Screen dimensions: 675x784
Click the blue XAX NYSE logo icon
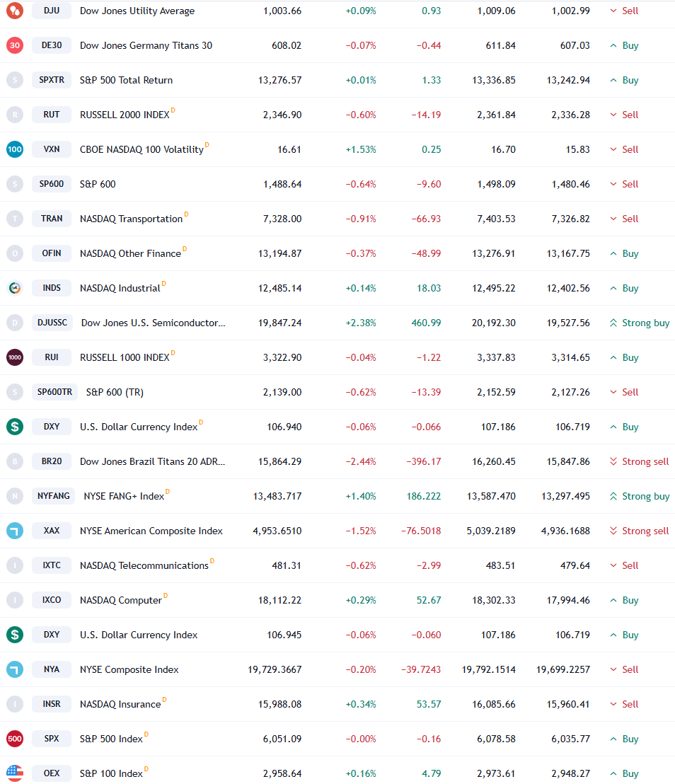click(14, 531)
